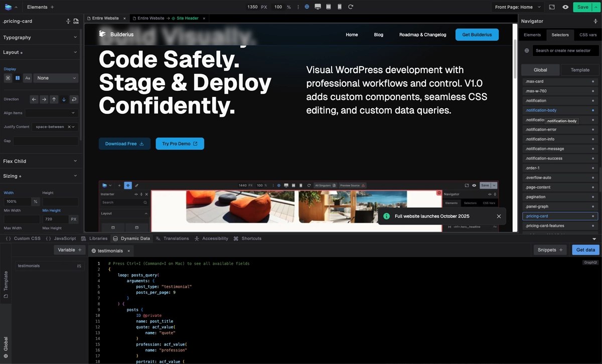Click the Get data button
Screen dimensions: 602x364
coord(585,250)
